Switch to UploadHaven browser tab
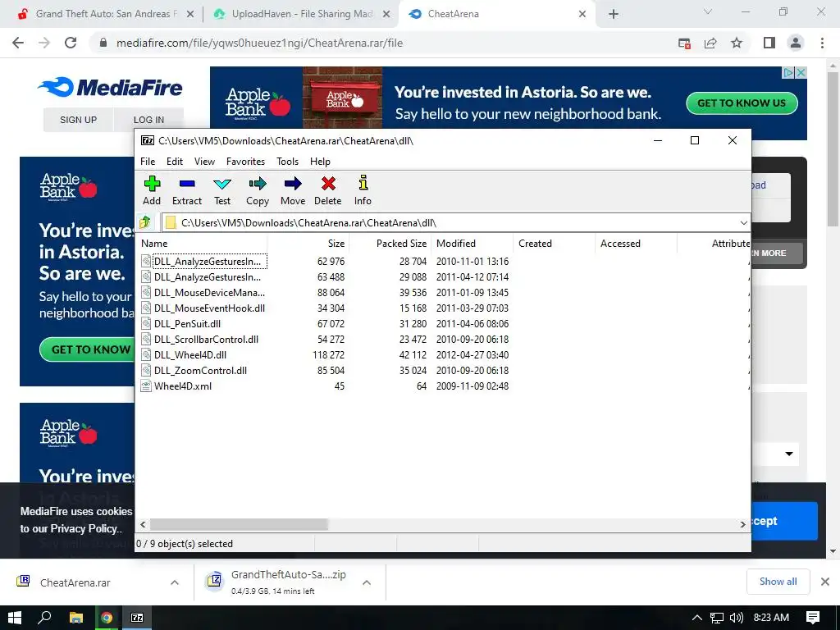This screenshot has width=840, height=630. click(303, 14)
